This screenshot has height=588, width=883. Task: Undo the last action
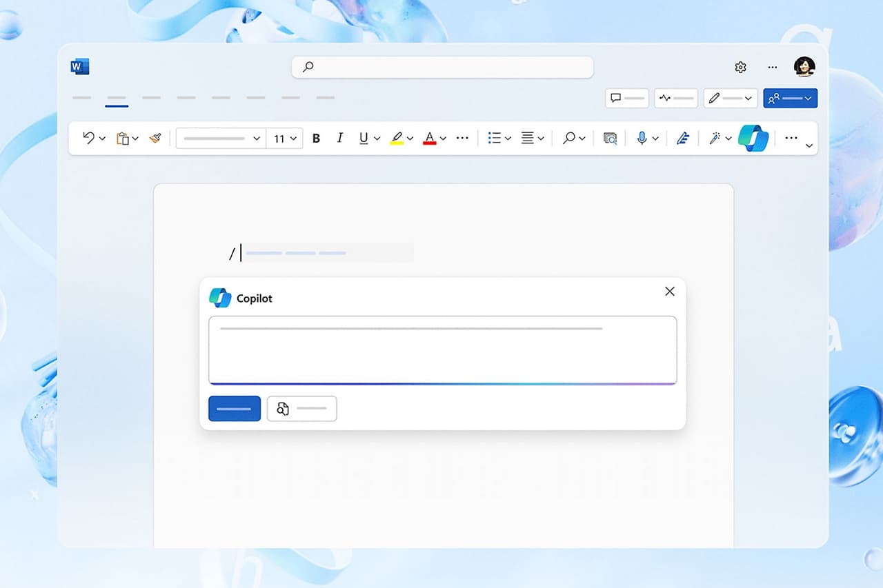click(x=89, y=138)
